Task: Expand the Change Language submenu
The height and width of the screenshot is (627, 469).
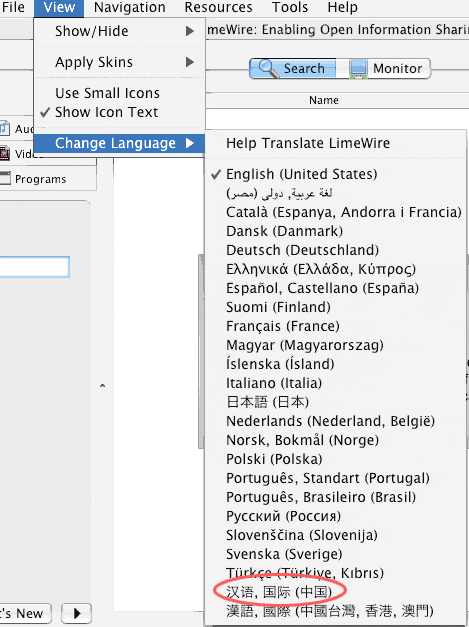Action: click(120, 143)
